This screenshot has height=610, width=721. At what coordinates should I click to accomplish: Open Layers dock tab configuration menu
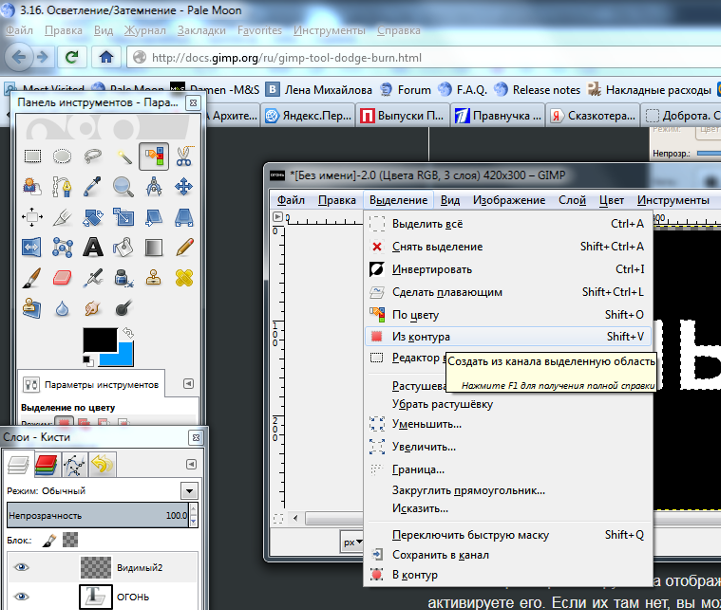pos(191,464)
